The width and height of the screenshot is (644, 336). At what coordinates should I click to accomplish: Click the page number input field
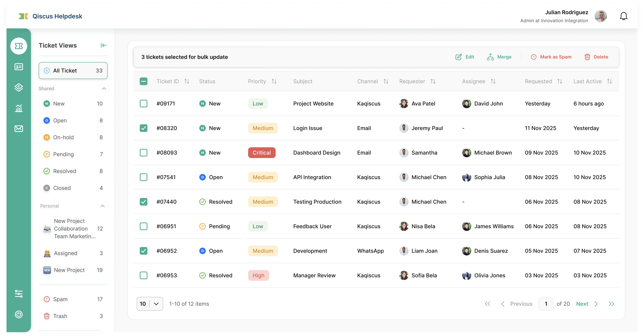point(546,304)
